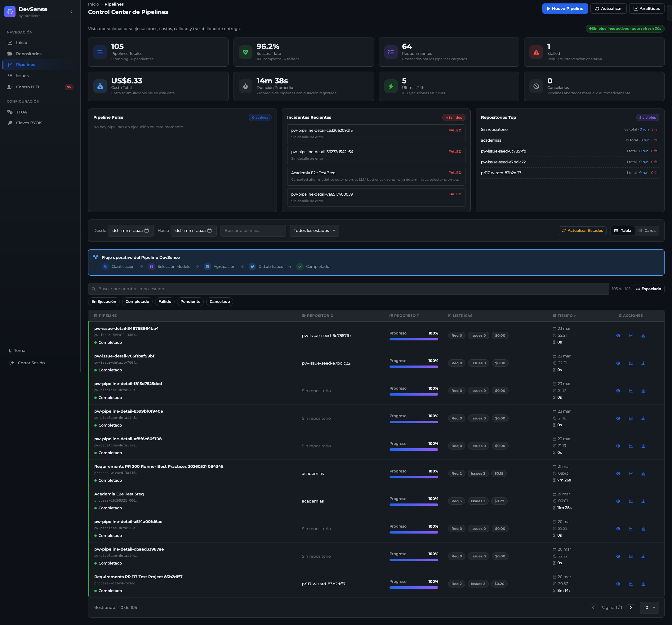
Task: Click the Buscar por nombre, repo, estado field
Action: [348, 289]
